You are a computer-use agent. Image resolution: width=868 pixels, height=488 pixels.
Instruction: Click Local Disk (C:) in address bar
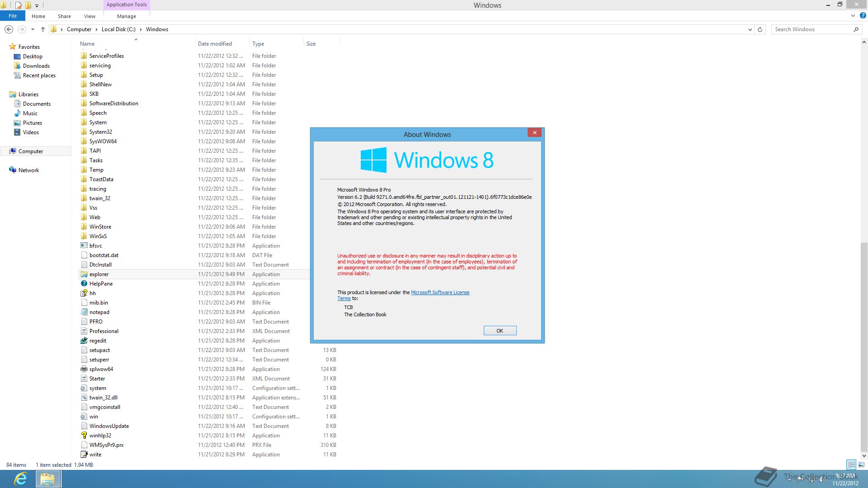point(118,29)
